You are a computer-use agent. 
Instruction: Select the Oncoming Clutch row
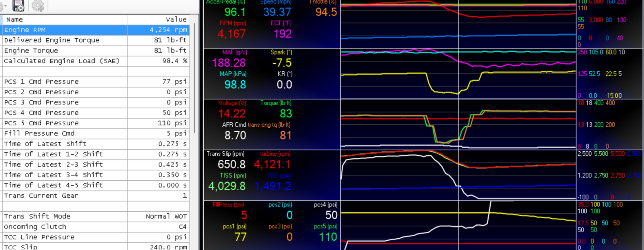click(x=96, y=227)
